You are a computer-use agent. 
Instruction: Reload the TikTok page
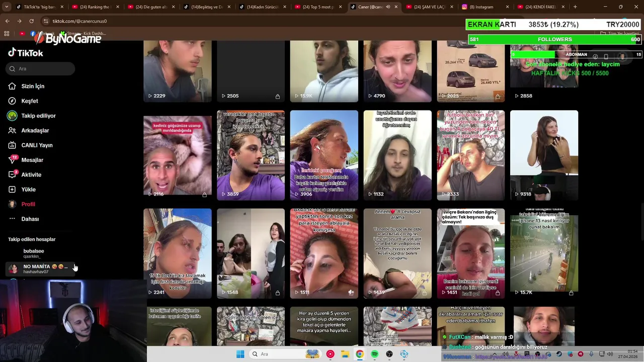click(31, 21)
